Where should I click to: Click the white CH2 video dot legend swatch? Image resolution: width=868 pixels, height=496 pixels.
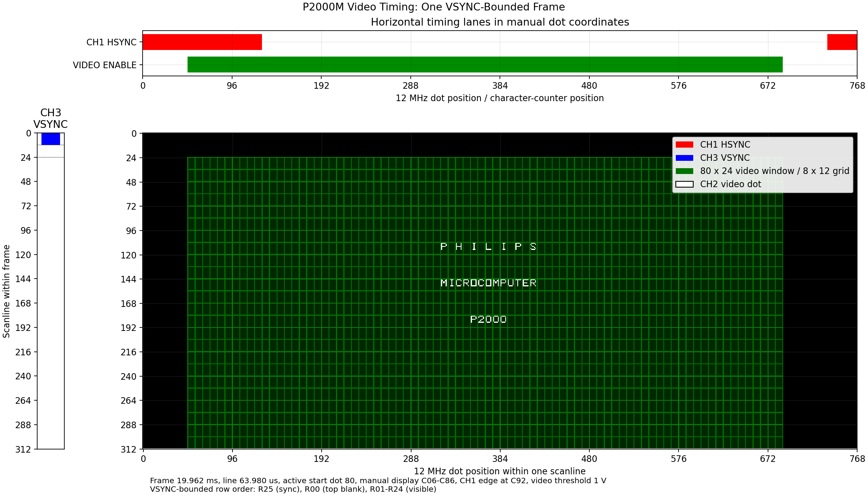[x=684, y=184]
